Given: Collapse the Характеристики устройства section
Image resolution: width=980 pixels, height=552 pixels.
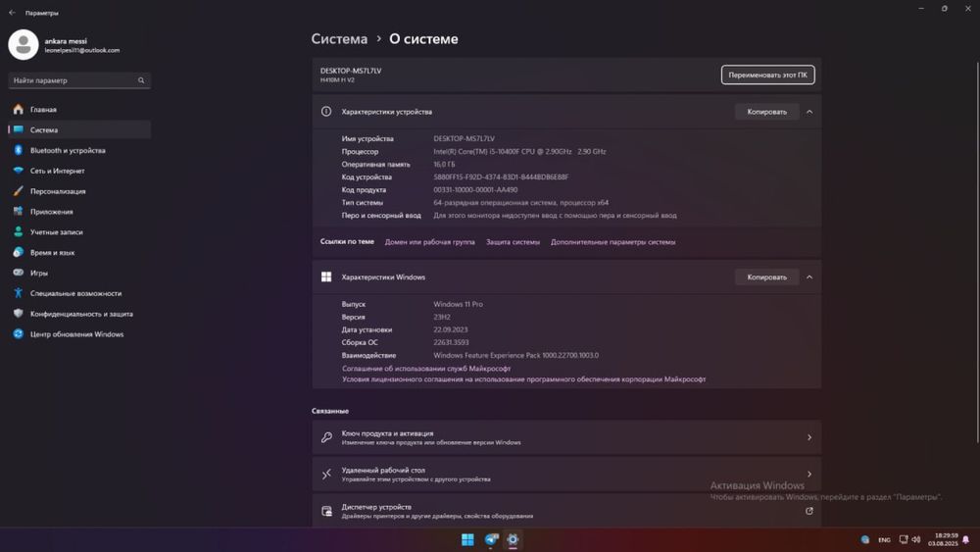Looking at the screenshot, I should 809,112.
